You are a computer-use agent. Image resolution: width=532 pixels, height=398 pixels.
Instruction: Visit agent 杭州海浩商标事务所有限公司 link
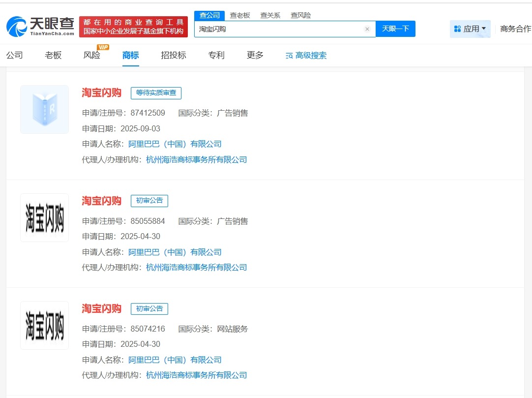click(196, 159)
